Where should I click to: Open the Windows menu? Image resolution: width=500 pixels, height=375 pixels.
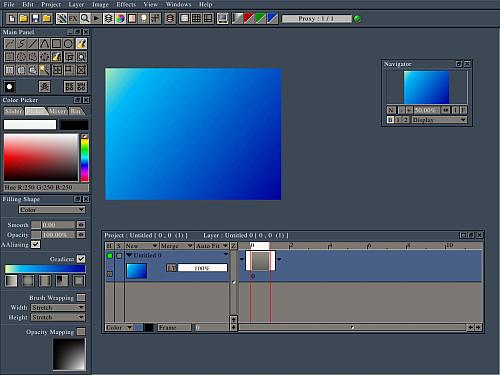point(178,4)
